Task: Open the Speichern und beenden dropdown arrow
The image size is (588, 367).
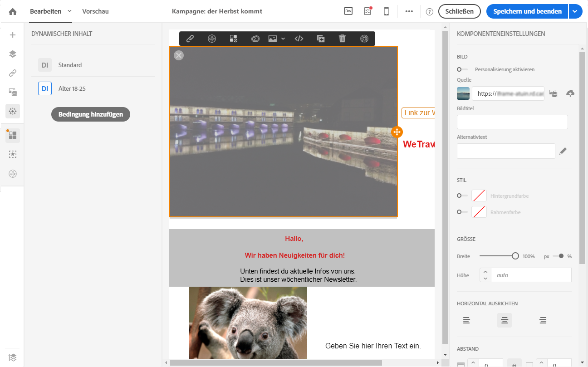Action: point(575,11)
